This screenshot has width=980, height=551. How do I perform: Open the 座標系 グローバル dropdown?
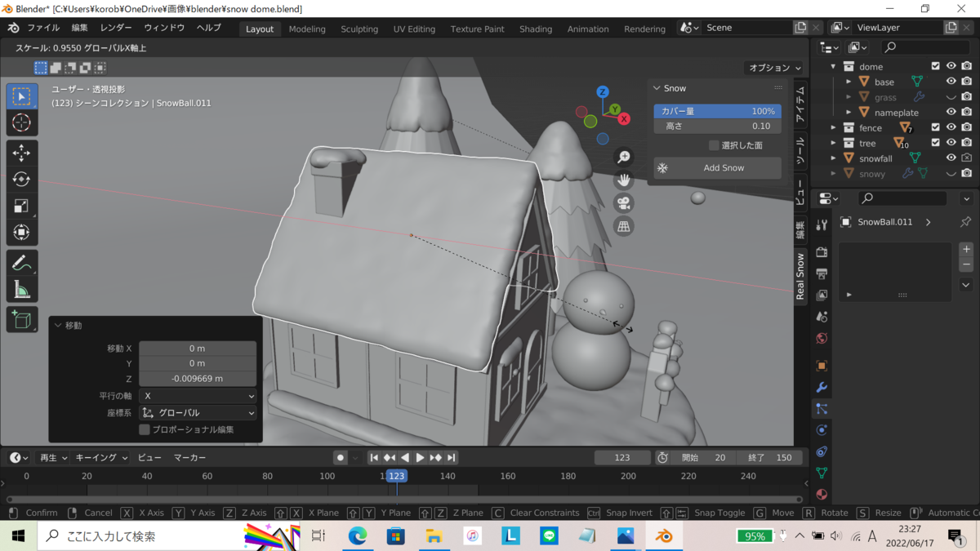pyautogui.click(x=198, y=413)
